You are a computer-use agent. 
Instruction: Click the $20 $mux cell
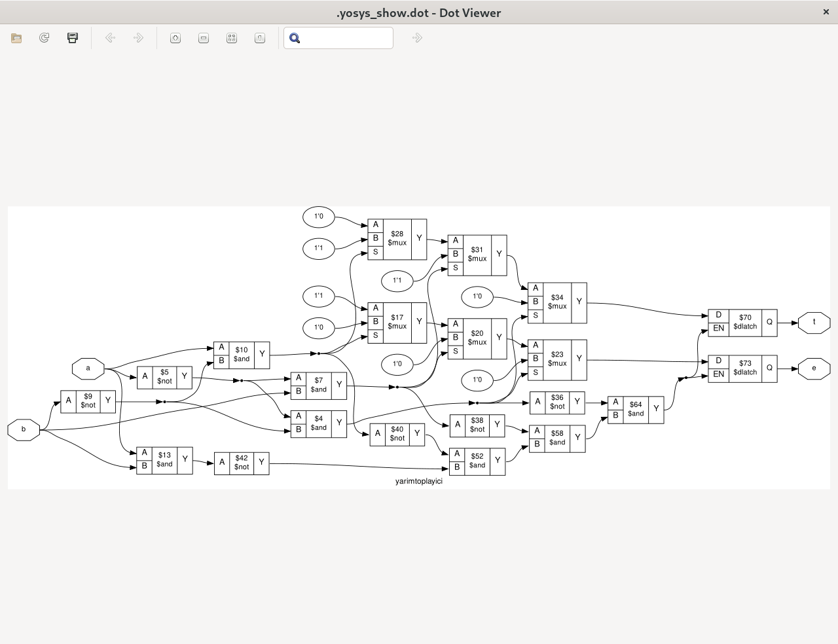[477, 338]
